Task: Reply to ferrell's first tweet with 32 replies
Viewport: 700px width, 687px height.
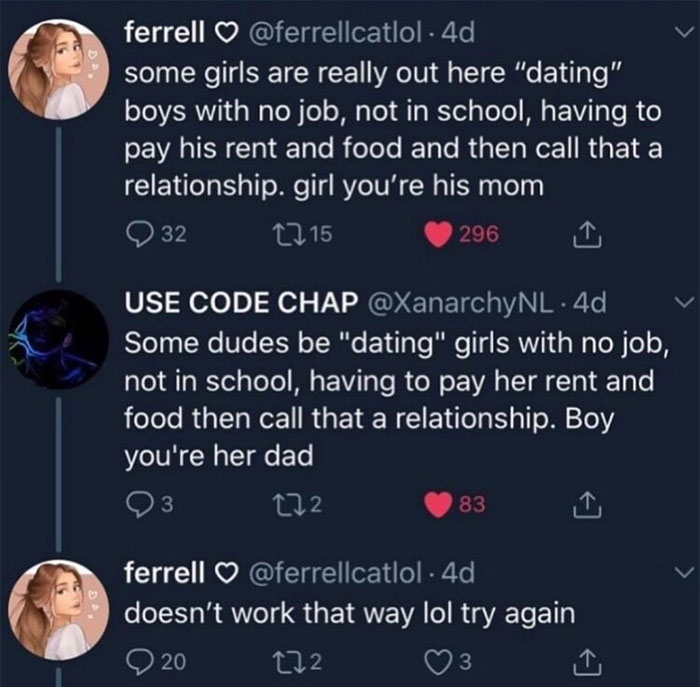Action: 139,235
